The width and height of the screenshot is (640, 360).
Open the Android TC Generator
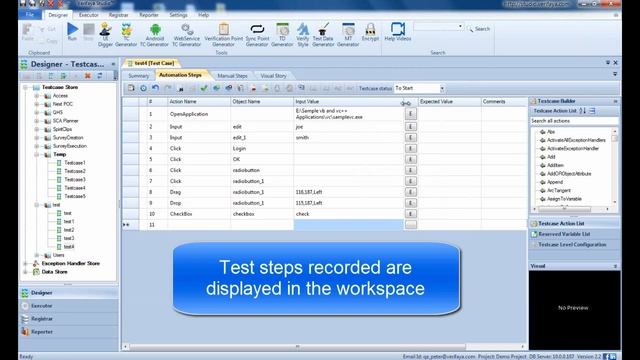pos(154,35)
